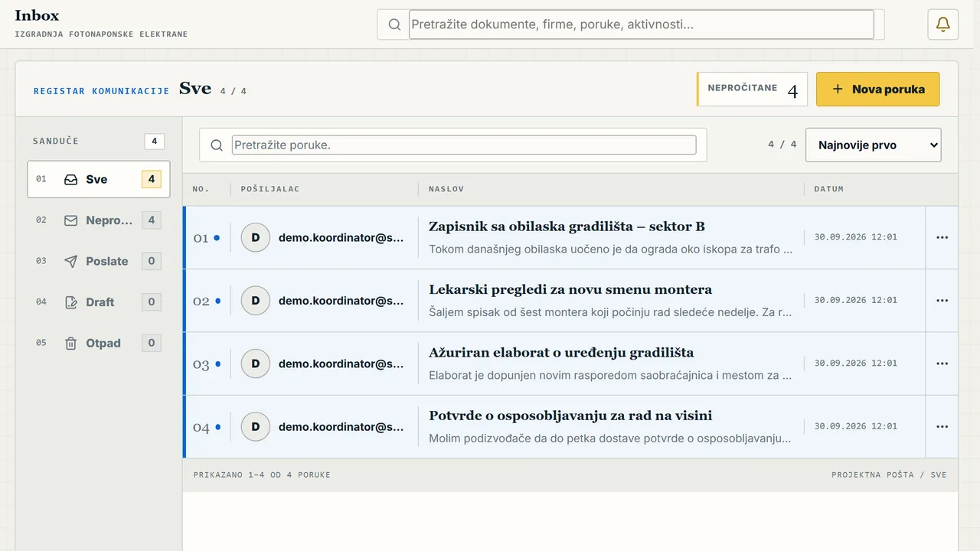Click preview text starting Elaborat je dopunjen
Screen dimensions: 980x551
[x=610, y=375]
